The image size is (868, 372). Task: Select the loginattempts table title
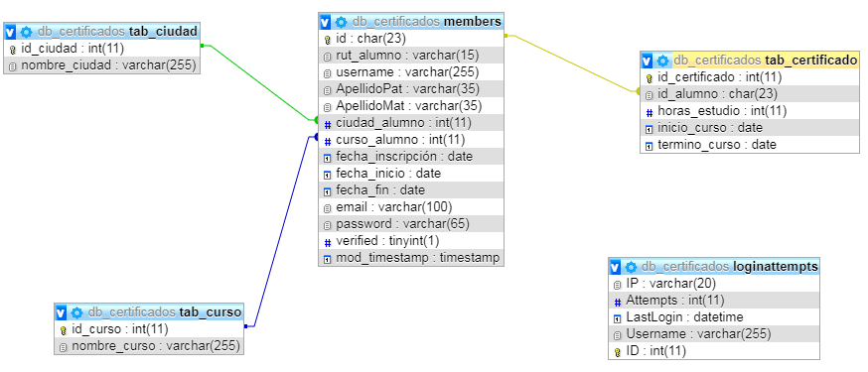point(730,267)
